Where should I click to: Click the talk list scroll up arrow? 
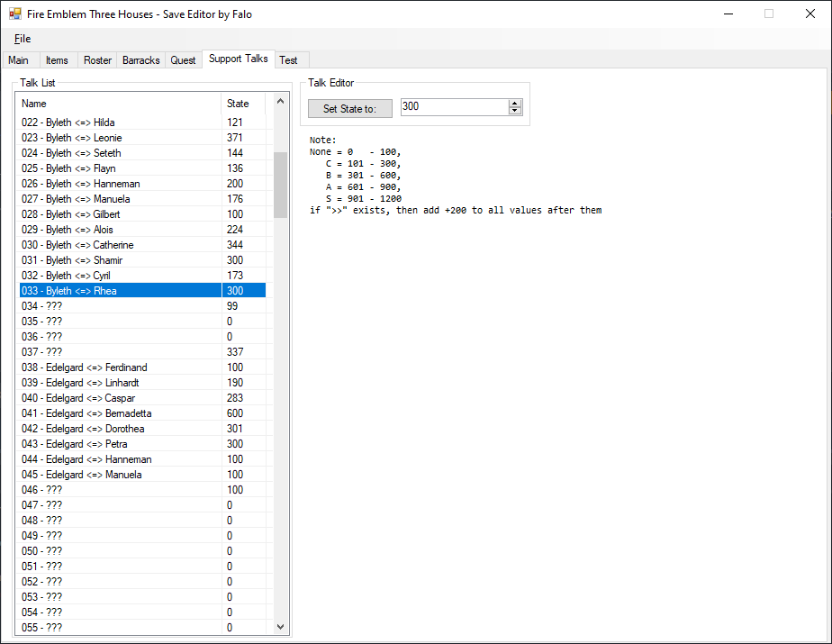click(280, 101)
